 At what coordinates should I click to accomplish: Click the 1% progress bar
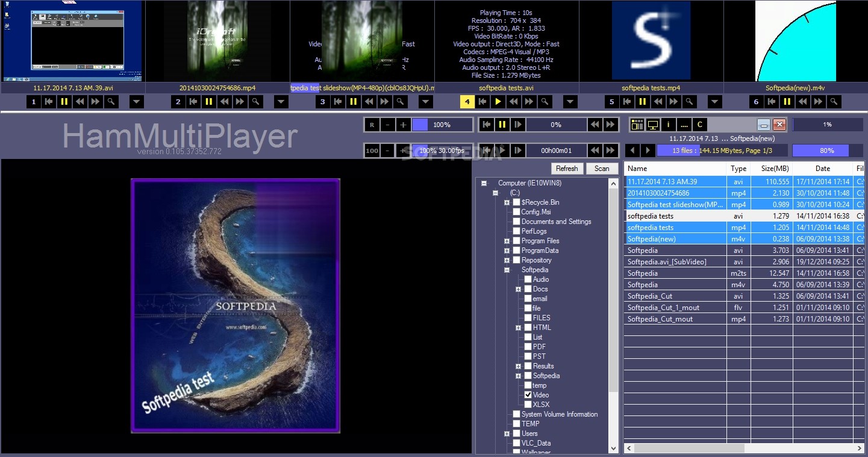[x=827, y=125]
